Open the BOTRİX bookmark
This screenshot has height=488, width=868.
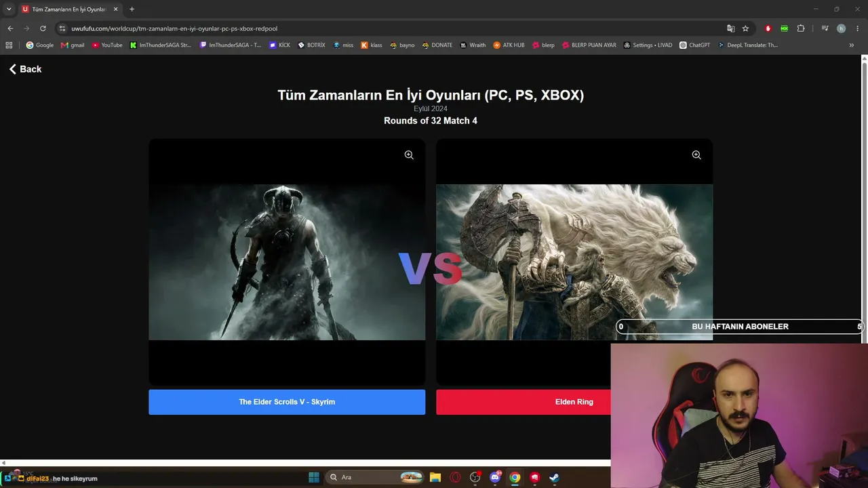click(312, 45)
